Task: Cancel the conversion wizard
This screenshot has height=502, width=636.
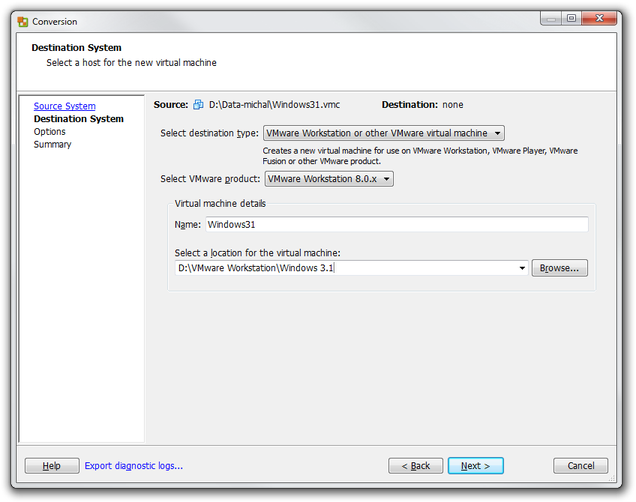Action: (x=580, y=466)
